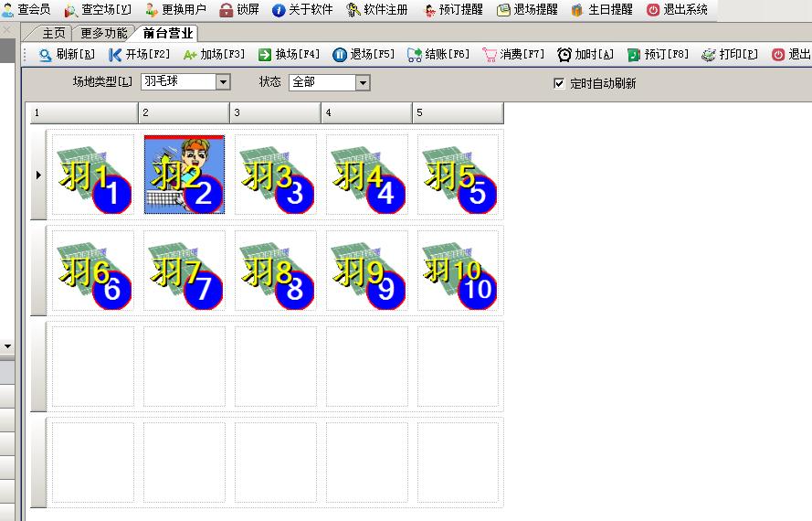Toggle the 定时自动刷新 checkbox

click(x=559, y=83)
